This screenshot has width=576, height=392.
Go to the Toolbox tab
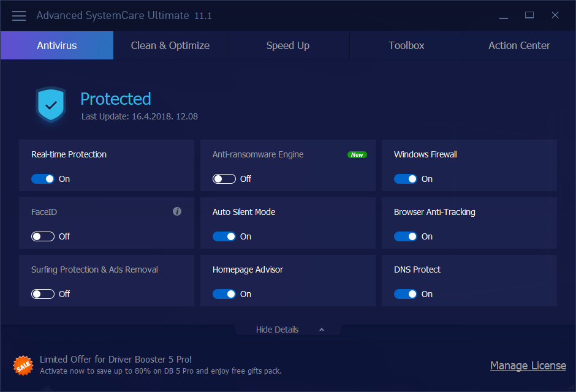(x=406, y=45)
